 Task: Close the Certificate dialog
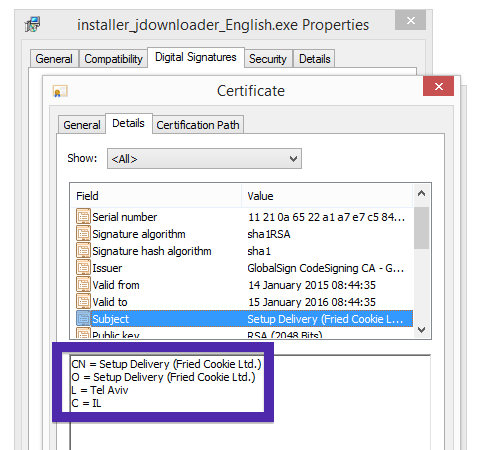coord(438,86)
